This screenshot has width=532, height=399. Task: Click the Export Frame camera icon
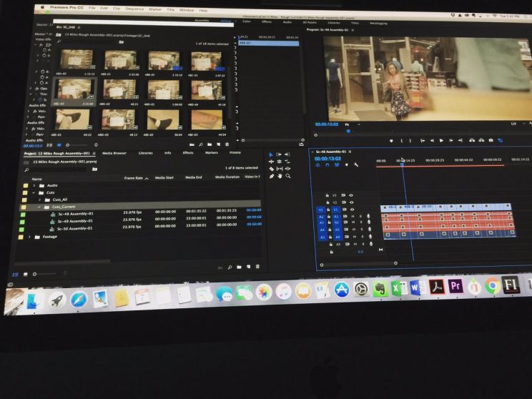[x=491, y=140]
